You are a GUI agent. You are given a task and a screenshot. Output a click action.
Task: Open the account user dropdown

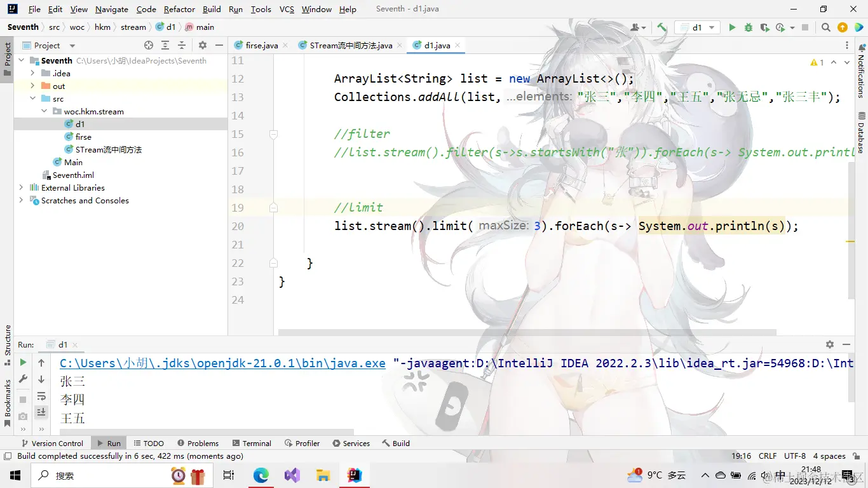coord(638,27)
